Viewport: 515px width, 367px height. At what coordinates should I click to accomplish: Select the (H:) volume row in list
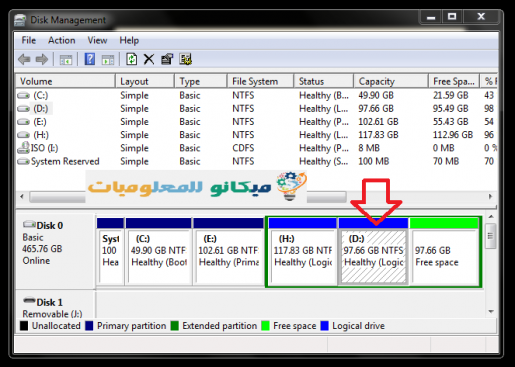click(256, 135)
